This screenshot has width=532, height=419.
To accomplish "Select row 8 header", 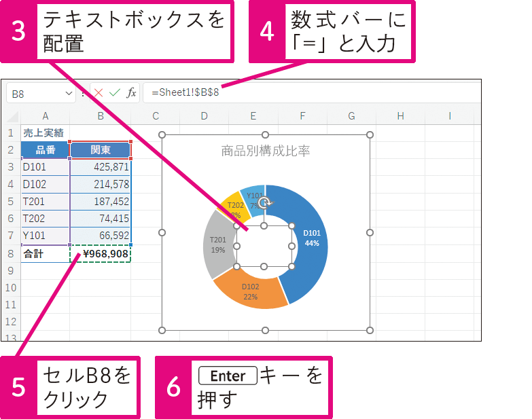I will click(x=11, y=253).
